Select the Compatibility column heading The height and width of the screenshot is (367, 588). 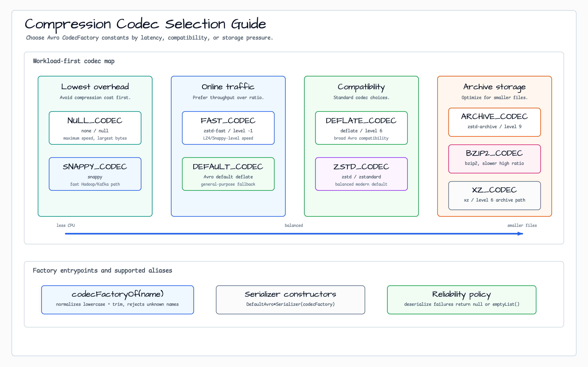coord(361,87)
